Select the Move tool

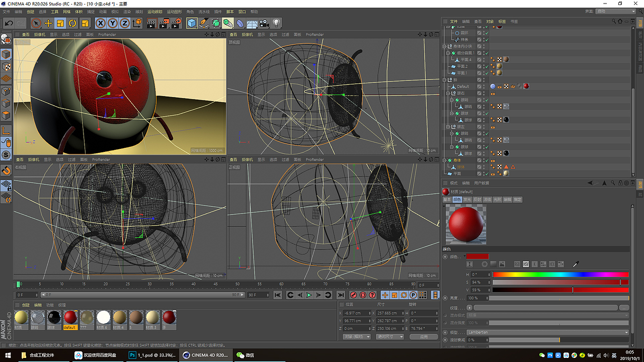pyautogui.click(x=48, y=23)
